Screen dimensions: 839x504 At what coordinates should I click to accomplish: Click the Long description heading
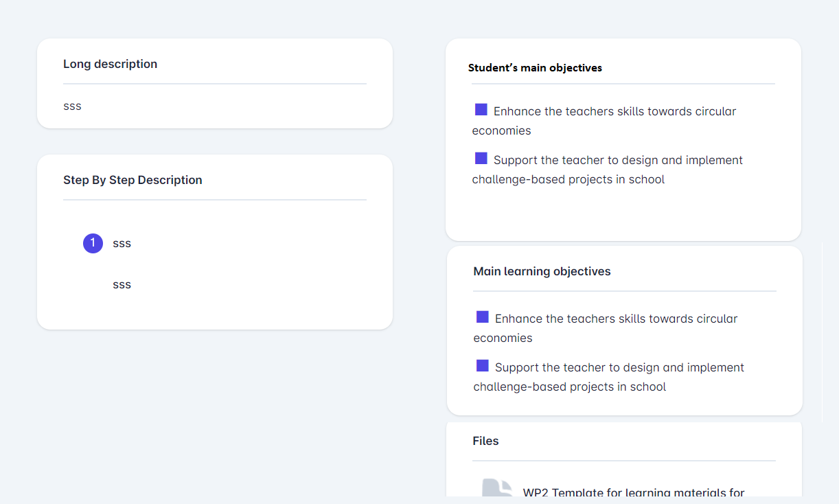tap(110, 64)
